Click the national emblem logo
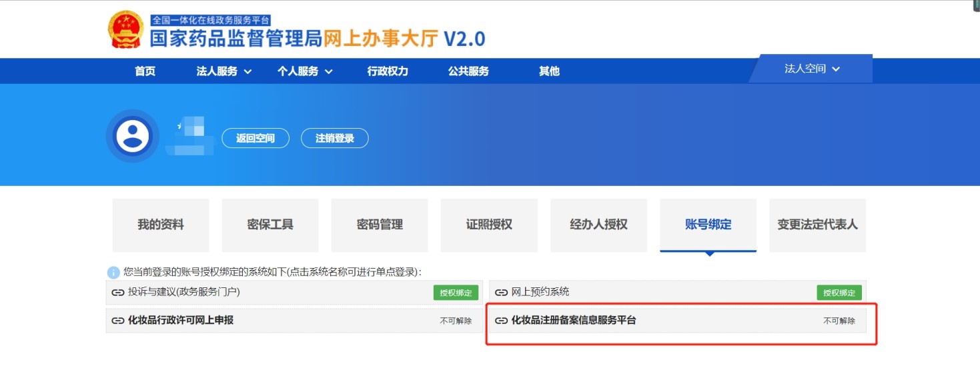The image size is (980, 384). point(127,28)
